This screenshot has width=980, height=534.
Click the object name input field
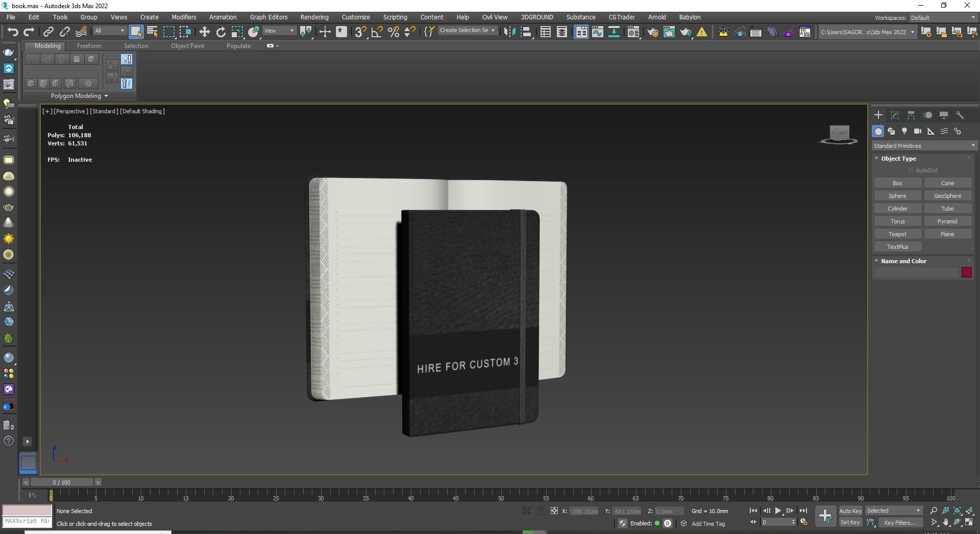pyautogui.click(x=917, y=272)
